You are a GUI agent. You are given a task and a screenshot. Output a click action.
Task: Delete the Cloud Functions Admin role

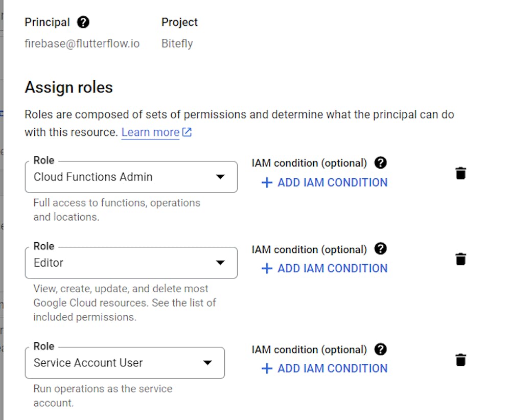[460, 173]
